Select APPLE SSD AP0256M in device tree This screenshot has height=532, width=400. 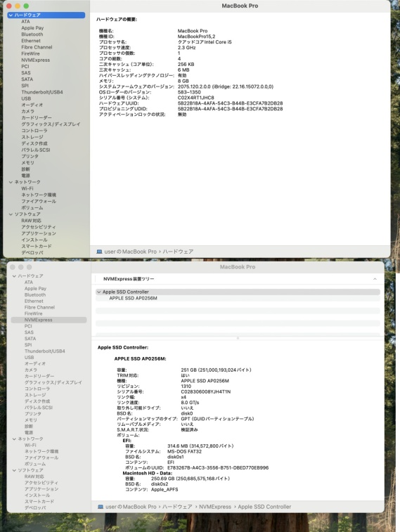133,298
